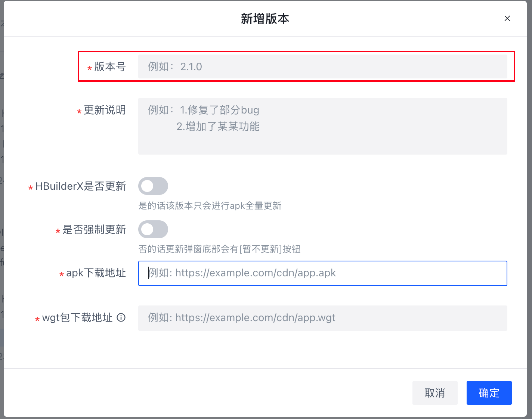532x419 pixels.
Task: Enable the 是否强制更新 switch
Action: 153,229
